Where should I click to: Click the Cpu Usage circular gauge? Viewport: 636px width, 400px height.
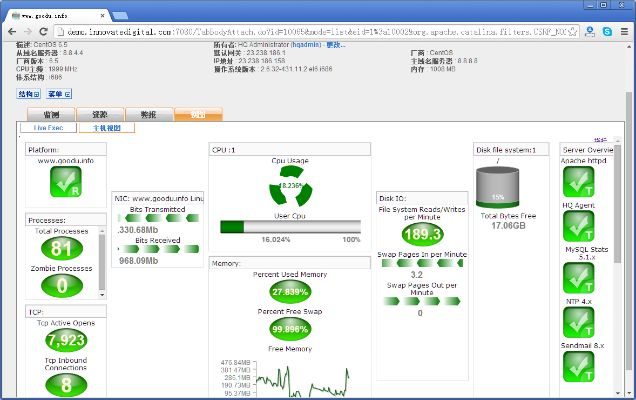(x=290, y=187)
